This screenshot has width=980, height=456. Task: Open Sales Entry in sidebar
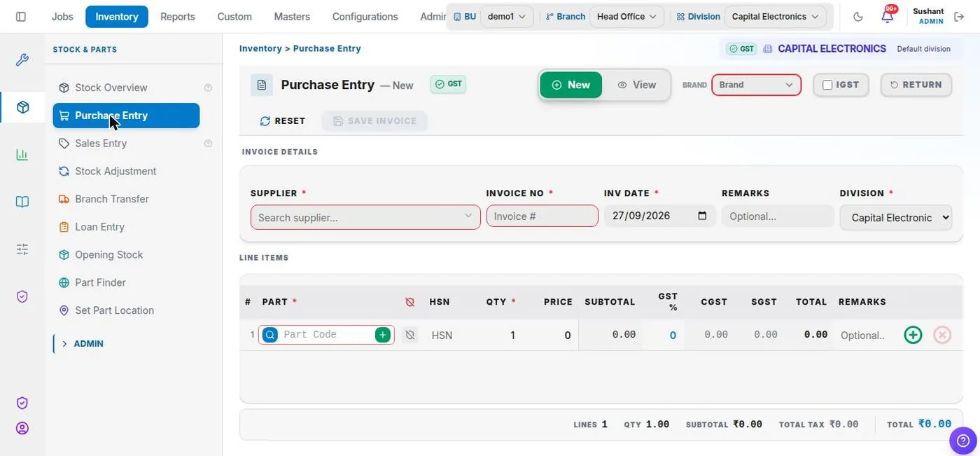point(126,144)
